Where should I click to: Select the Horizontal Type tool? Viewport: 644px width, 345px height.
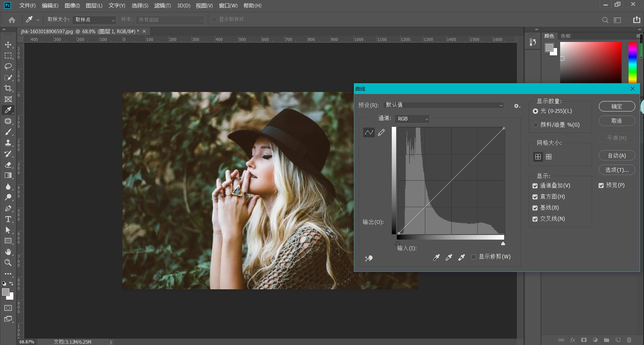click(x=8, y=219)
